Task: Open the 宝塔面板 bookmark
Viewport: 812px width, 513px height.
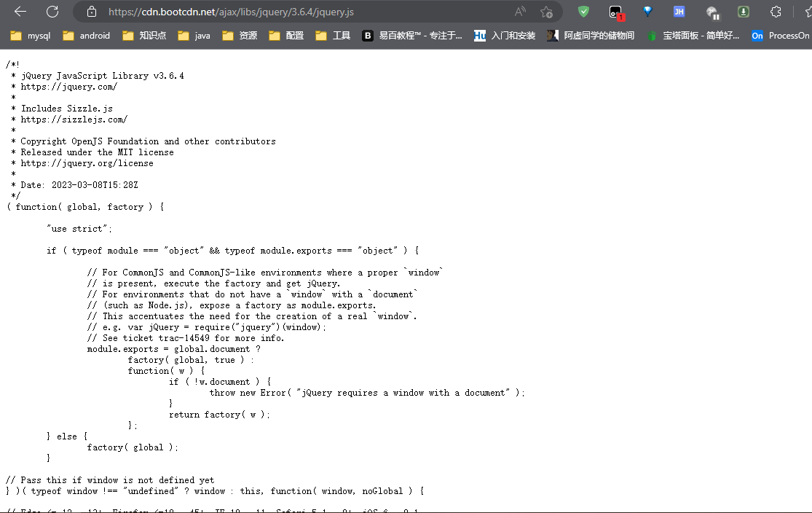Action: (693, 35)
